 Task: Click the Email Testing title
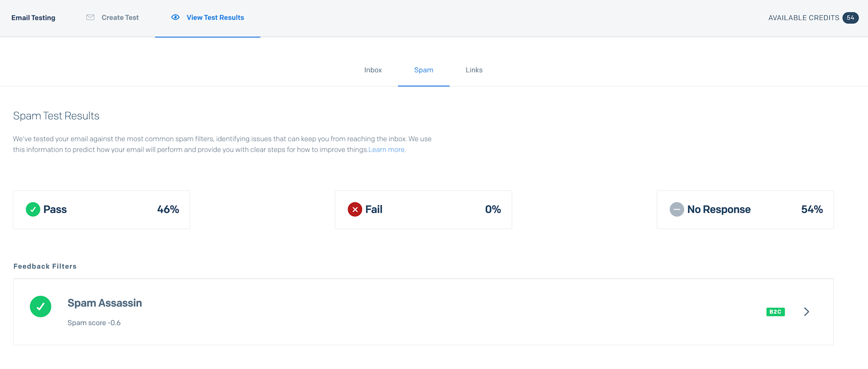pos(33,18)
